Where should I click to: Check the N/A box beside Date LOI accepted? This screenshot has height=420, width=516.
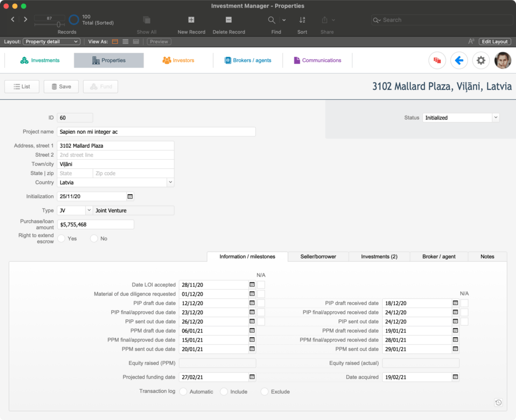click(261, 284)
